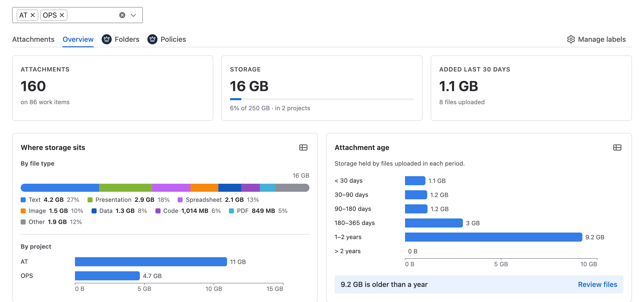This screenshot has height=302, width=644.
Task: Clear all selected projects
Action: pos(122,15)
